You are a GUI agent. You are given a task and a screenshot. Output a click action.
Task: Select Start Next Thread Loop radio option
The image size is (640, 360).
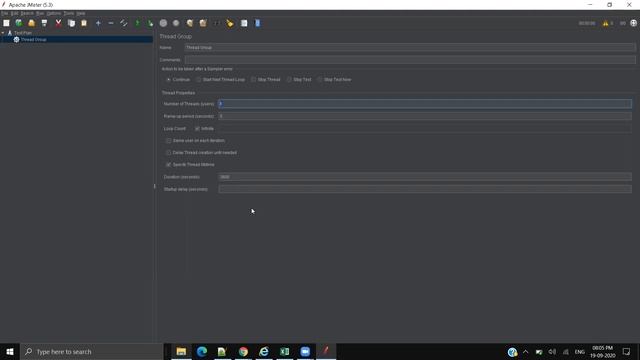click(x=199, y=80)
